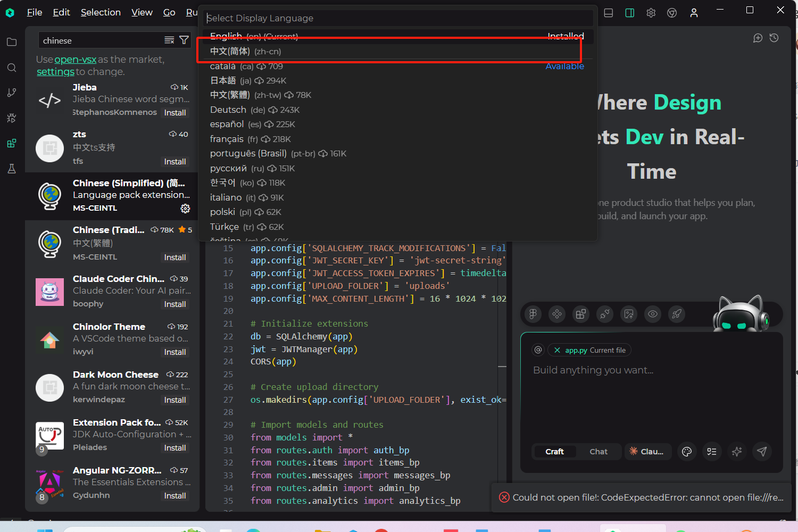Open the settings gear in the title bar
This screenshot has height=532, width=798.
click(x=651, y=12)
